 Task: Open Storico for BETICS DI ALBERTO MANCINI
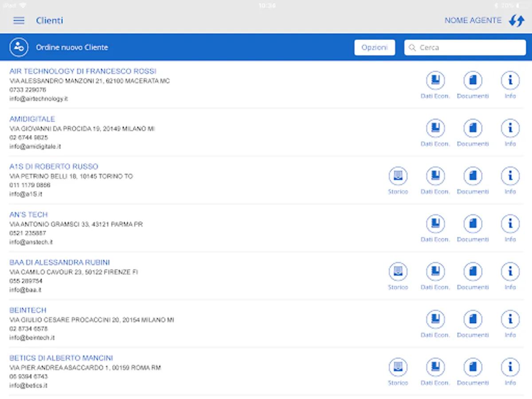coord(398,372)
